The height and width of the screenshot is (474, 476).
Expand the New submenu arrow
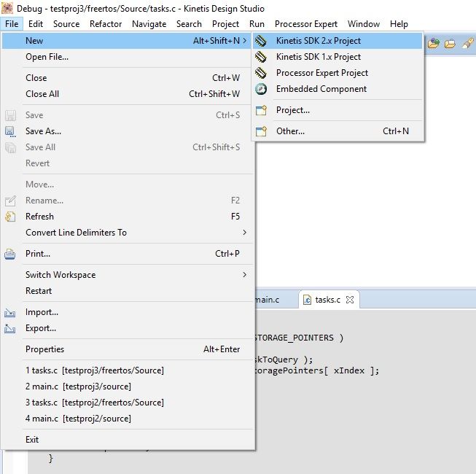pyautogui.click(x=245, y=40)
